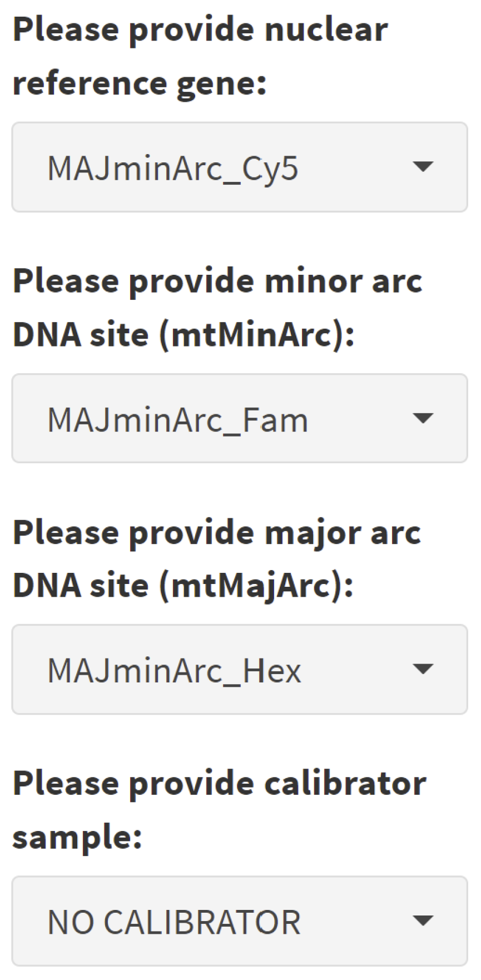
Task: Click the NO CALIBRATOR selected value
Action: pos(174,922)
